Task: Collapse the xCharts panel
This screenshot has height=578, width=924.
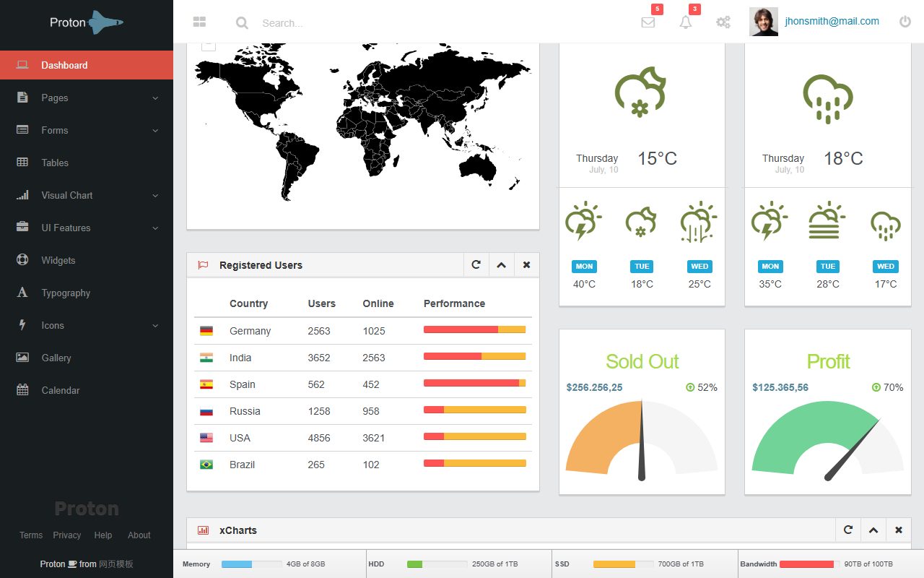Action: coord(873,530)
